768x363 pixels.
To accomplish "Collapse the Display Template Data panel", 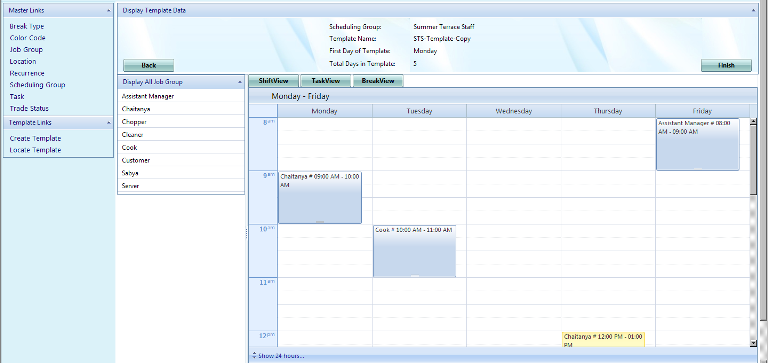I will pyautogui.click(x=754, y=10).
